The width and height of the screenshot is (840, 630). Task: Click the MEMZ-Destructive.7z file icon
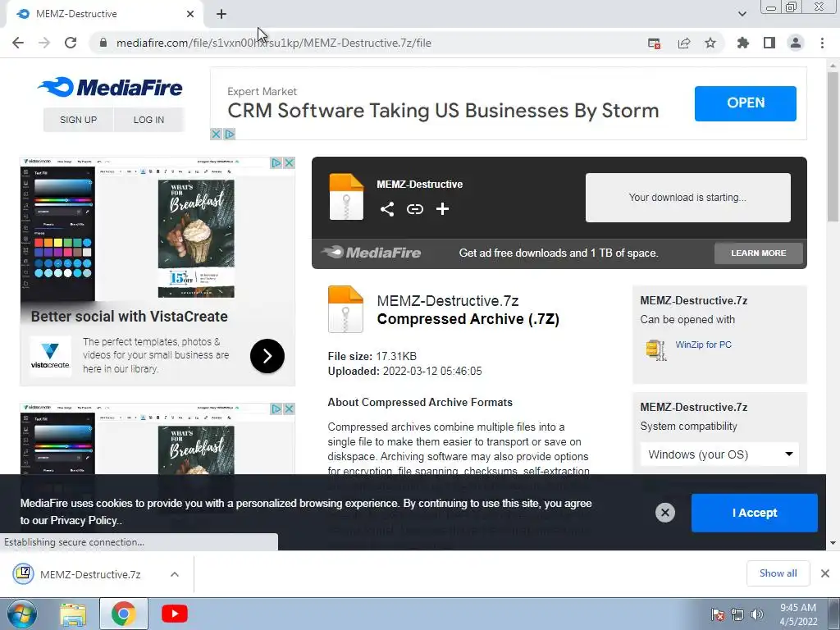(345, 309)
